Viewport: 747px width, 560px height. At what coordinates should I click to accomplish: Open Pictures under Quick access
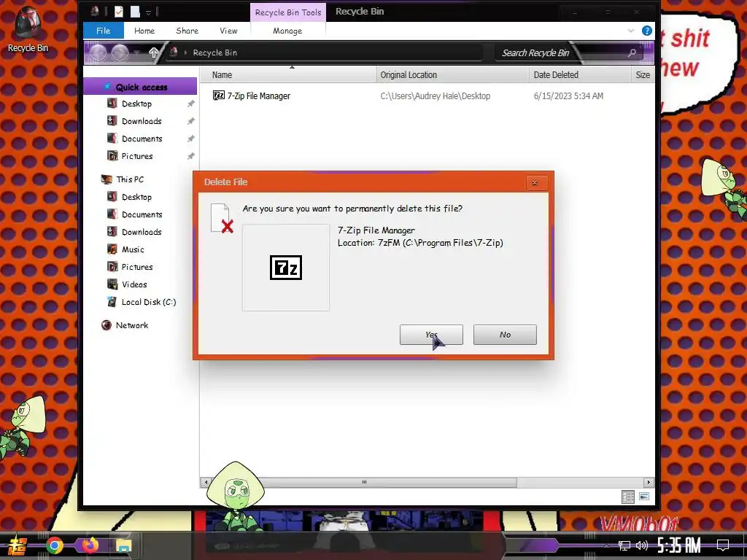pyautogui.click(x=137, y=156)
